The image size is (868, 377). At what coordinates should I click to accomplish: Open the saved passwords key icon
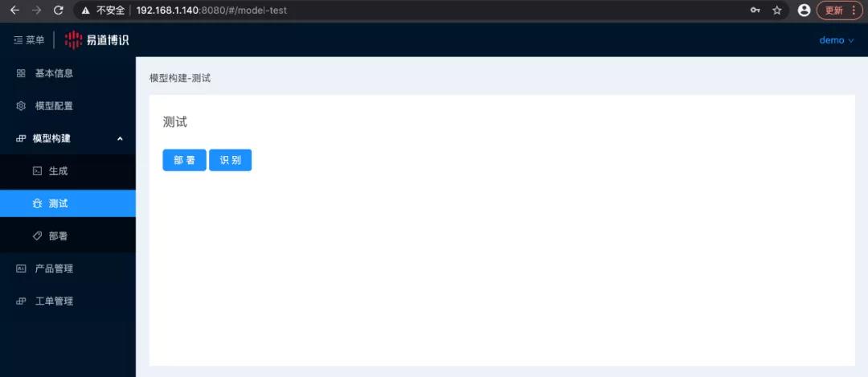coord(755,10)
